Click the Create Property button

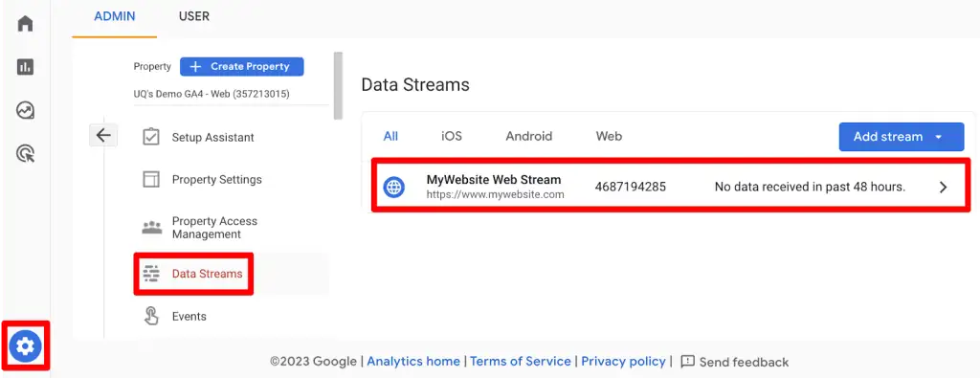(x=242, y=66)
